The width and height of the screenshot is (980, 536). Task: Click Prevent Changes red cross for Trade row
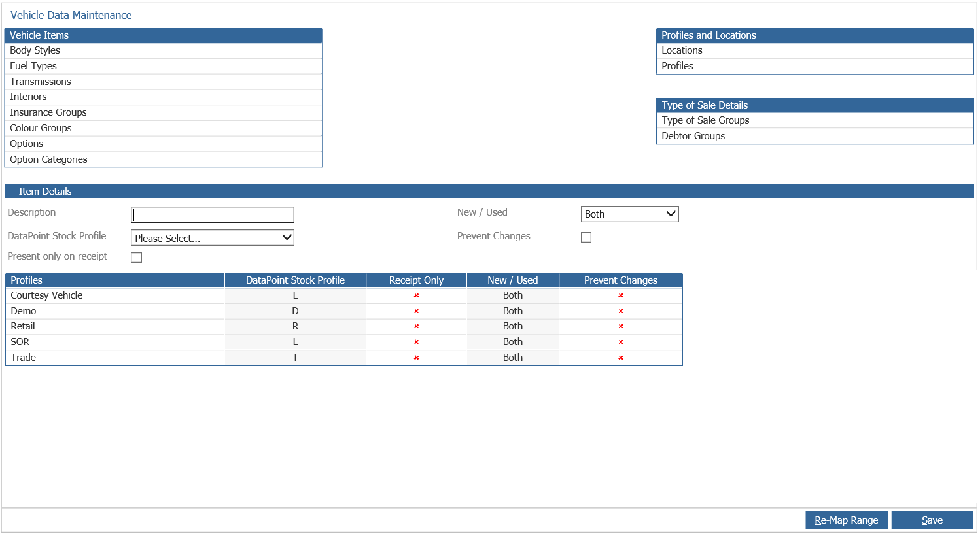click(x=621, y=358)
